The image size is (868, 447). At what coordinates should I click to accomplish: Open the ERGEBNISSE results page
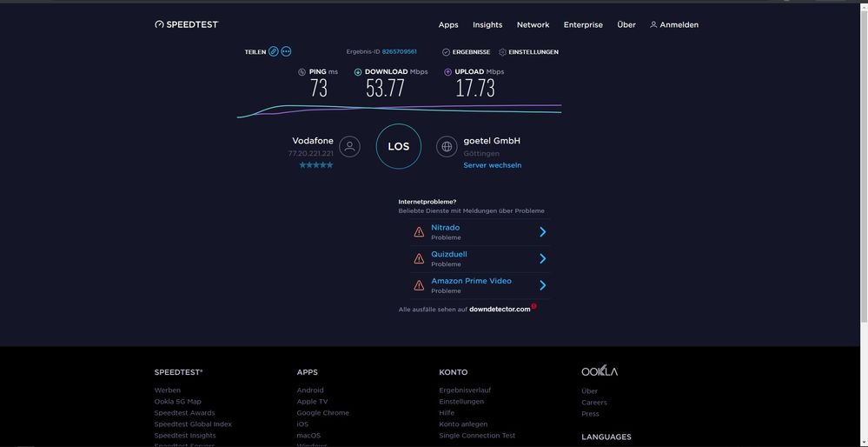[x=471, y=52]
